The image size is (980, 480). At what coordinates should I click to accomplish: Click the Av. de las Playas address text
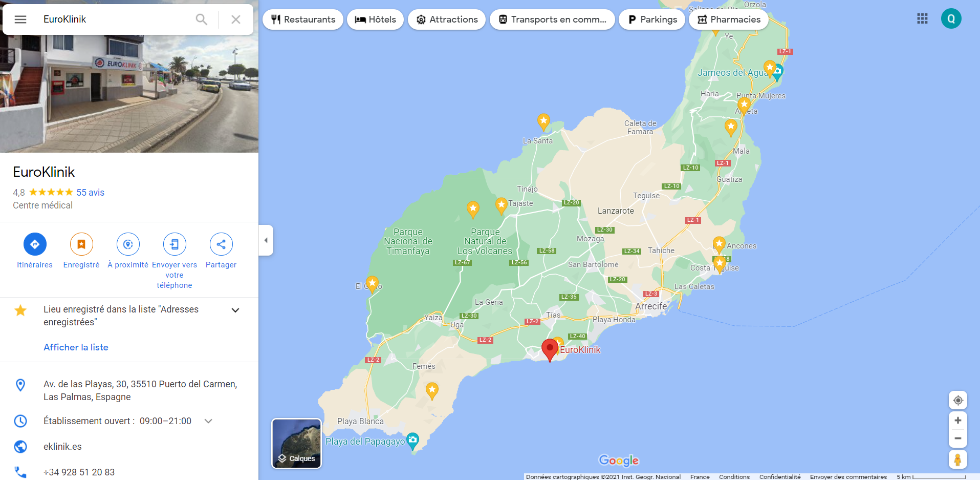140,390
